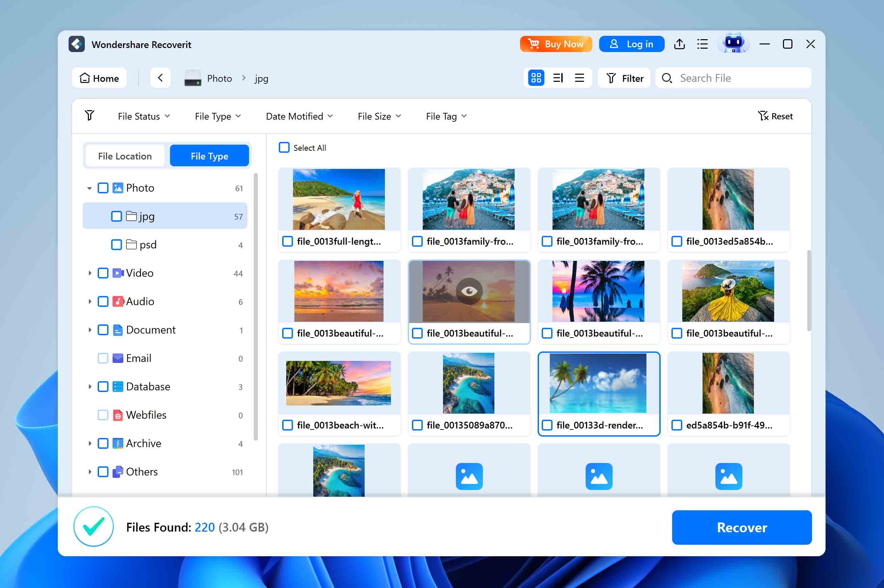Expand the Video tree node
The height and width of the screenshot is (588, 884).
point(90,273)
